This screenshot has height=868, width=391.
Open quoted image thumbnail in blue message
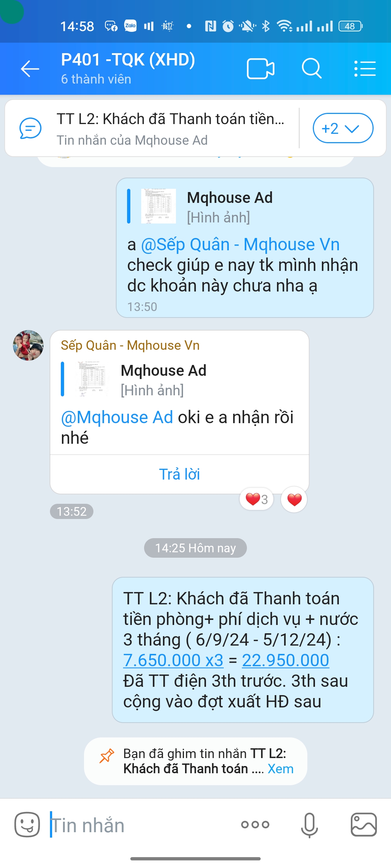coord(159,206)
